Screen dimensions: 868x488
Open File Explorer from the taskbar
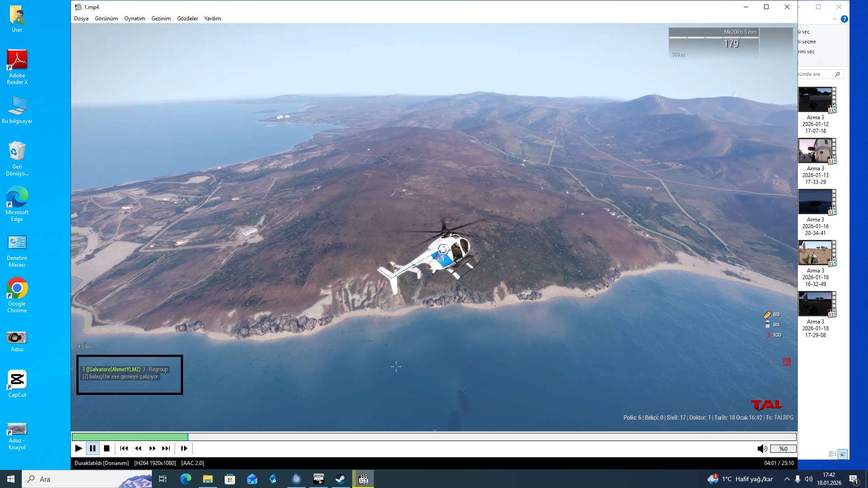point(208,479)
